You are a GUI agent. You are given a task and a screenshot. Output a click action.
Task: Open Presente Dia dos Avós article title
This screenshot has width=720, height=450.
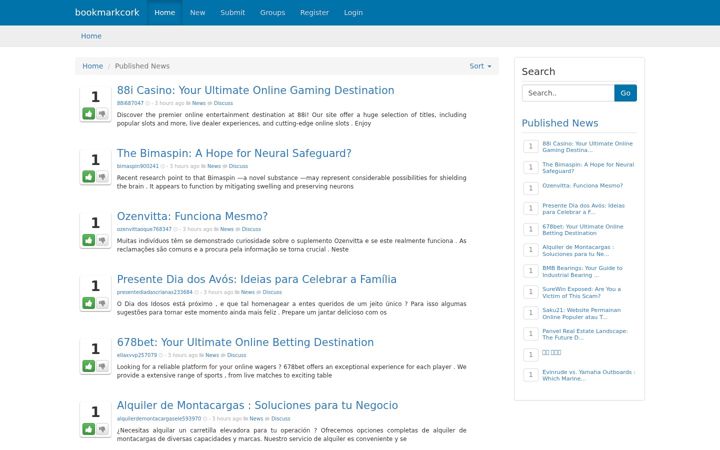click(x=256, y=279)
